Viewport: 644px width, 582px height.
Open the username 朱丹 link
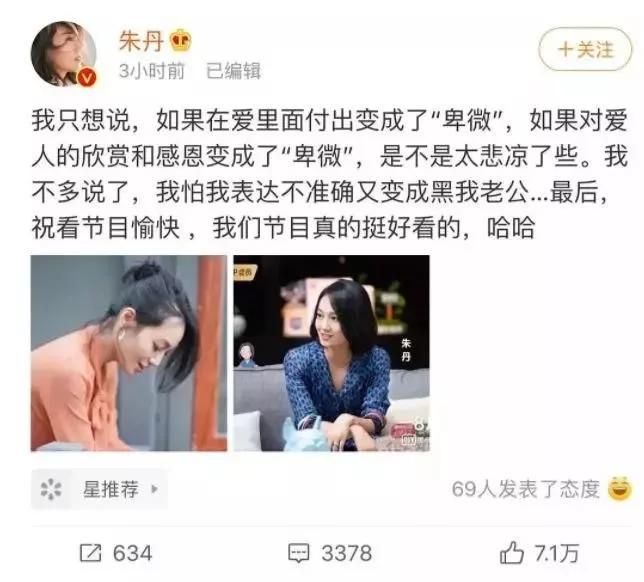point(141,41)
